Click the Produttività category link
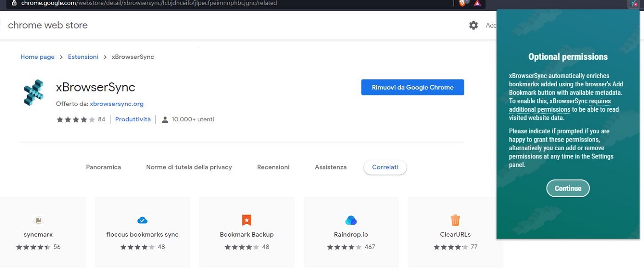Screen dimensions: 644x272 click(x=133, y=119)
